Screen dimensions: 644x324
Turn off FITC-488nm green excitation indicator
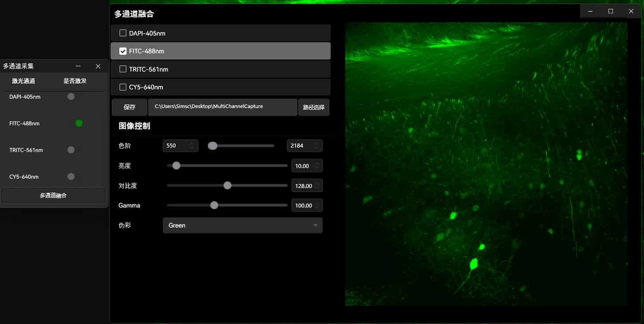click(x=79, y=123)
